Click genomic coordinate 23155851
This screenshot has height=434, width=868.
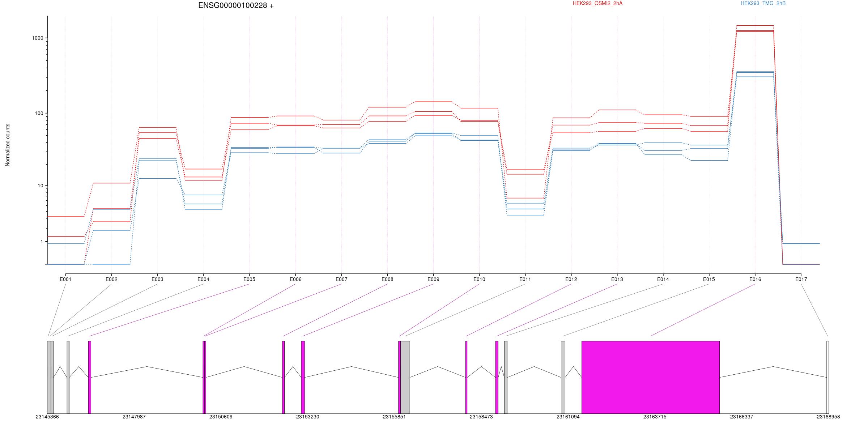pyautogui.click(x=395, y=417)
